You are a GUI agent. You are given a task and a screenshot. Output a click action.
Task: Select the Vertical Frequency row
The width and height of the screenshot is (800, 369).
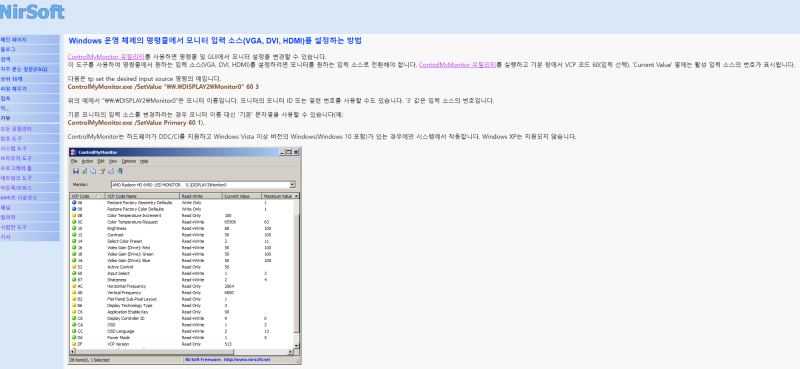tap(182, 293)
